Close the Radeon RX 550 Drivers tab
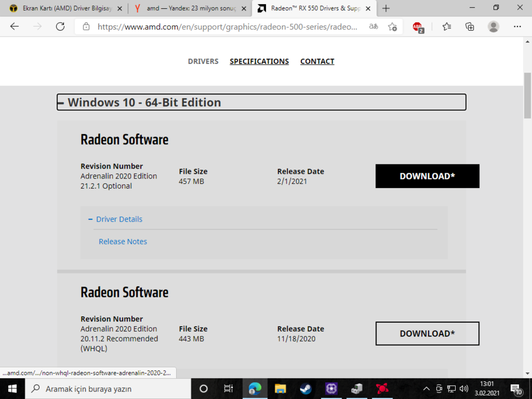This screenshot has width=532, height=399. point(368,9)
